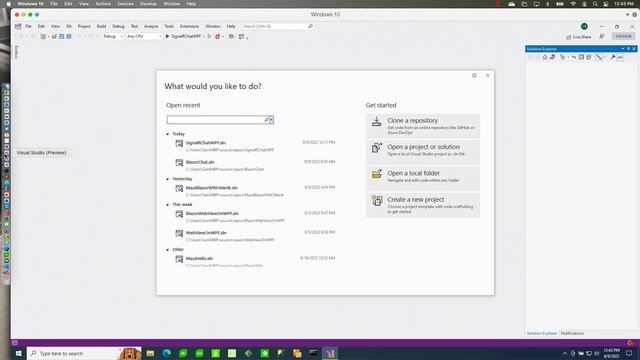640x360 pixels.
Task: Click the Live Share button
Action: click(x=579, y=37)
